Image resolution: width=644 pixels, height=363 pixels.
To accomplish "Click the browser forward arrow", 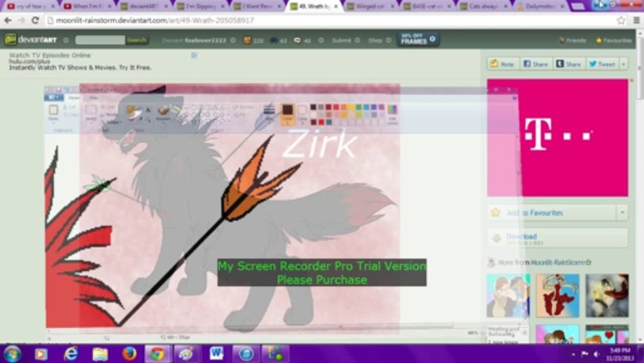I will tap(22, 21).
